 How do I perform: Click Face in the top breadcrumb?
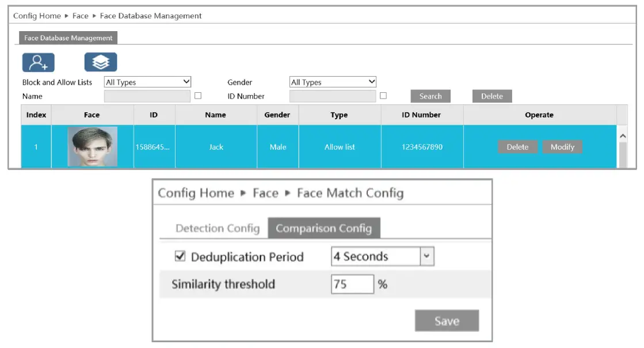click(x=81, y=16)
